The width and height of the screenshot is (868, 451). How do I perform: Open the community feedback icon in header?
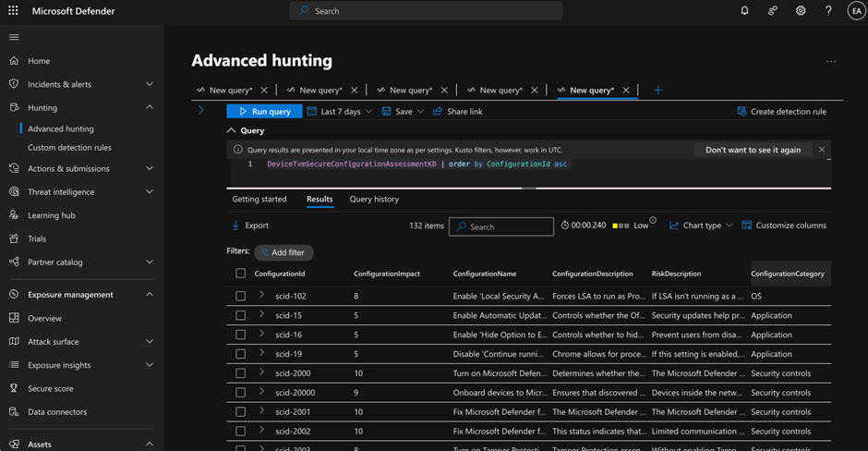(773, 10)
